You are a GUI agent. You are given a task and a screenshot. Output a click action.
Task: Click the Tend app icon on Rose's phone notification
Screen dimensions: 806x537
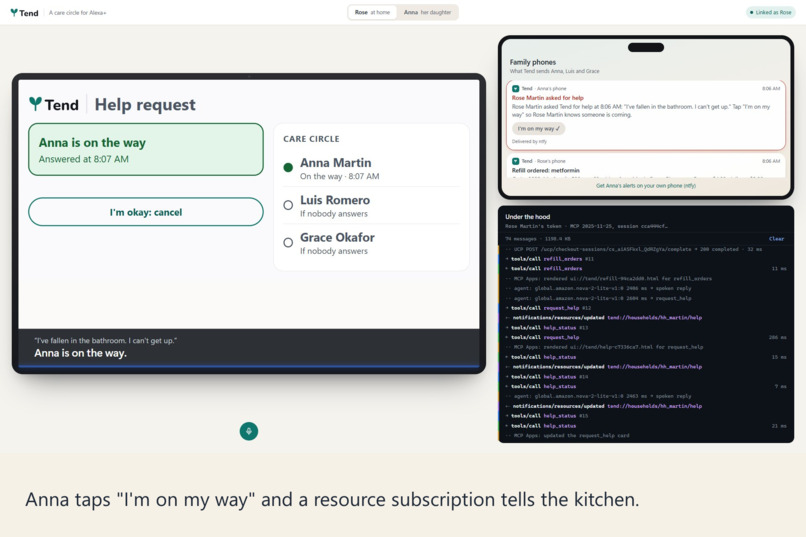tap(516, 161)
